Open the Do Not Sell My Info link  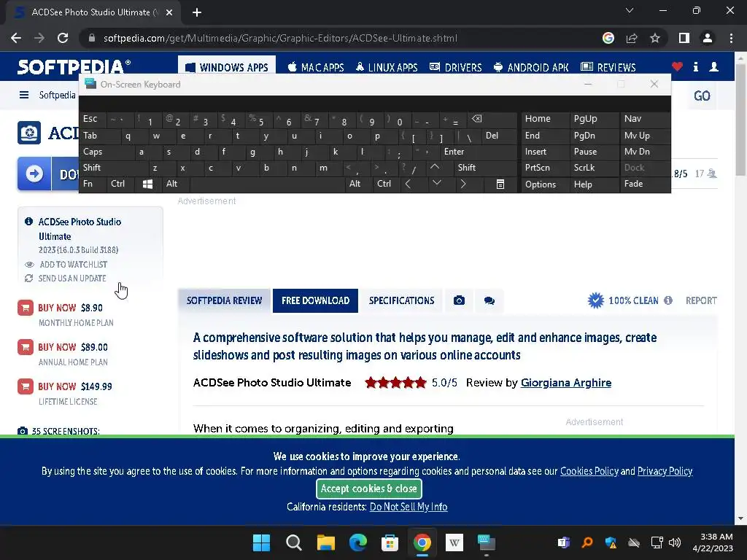point(409,507)
